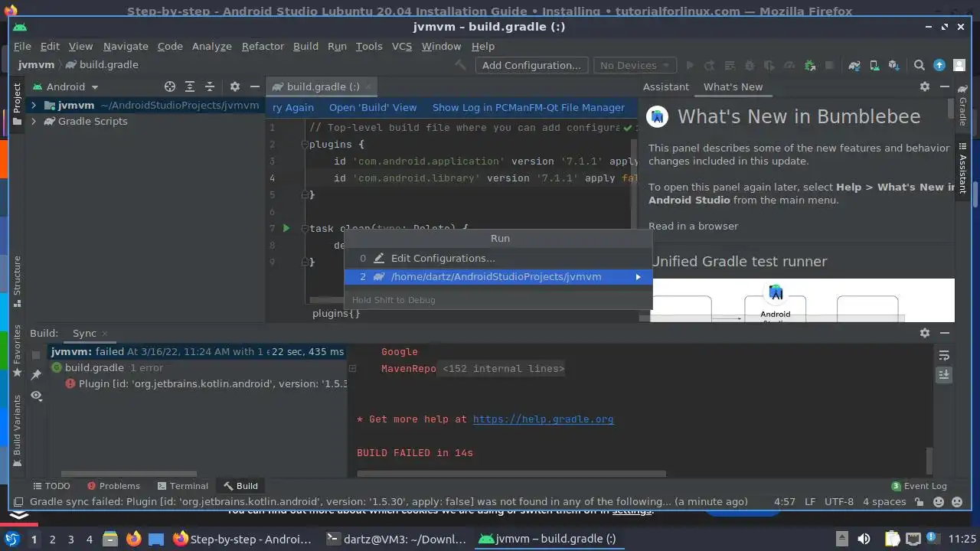
Task: Open the line separator LF selector
Action: [x=810, y=502]
